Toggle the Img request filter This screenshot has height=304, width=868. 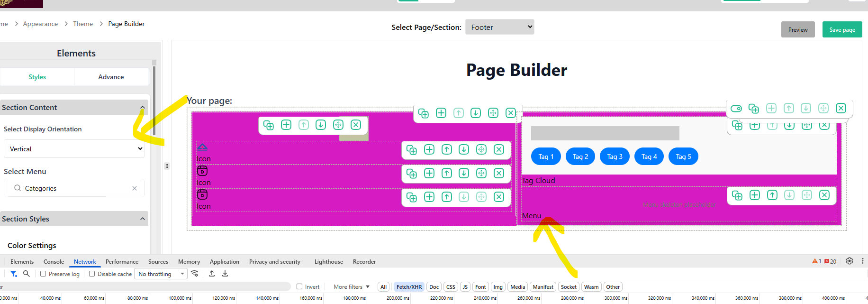tap(498, 287)
